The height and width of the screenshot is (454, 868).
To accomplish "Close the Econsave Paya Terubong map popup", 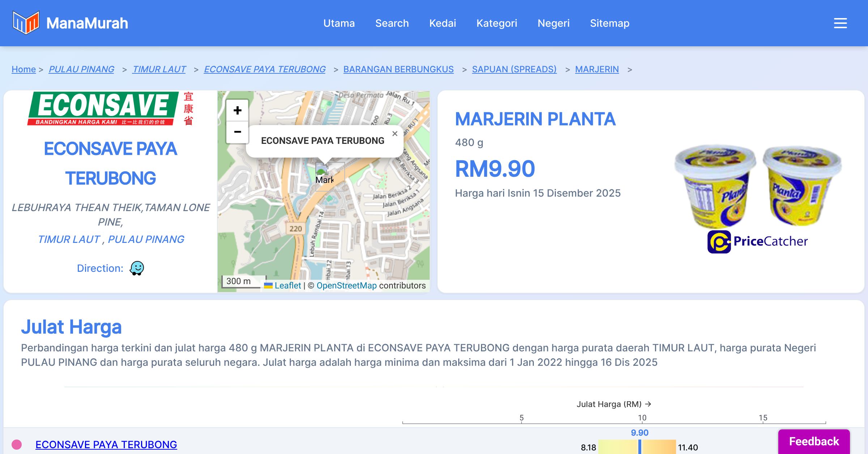I will click(395, 134).
